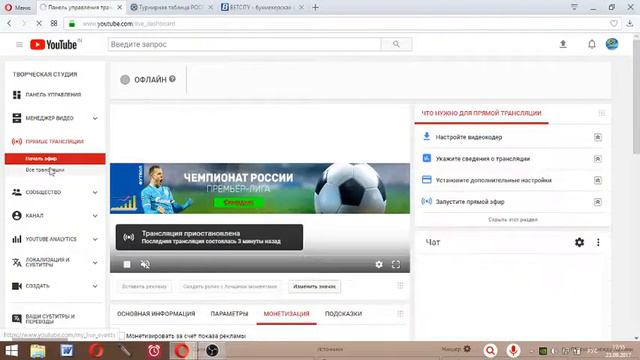
Task: Switch to Турнирная таблица browser tab
Action: click(x=171, y=7)
